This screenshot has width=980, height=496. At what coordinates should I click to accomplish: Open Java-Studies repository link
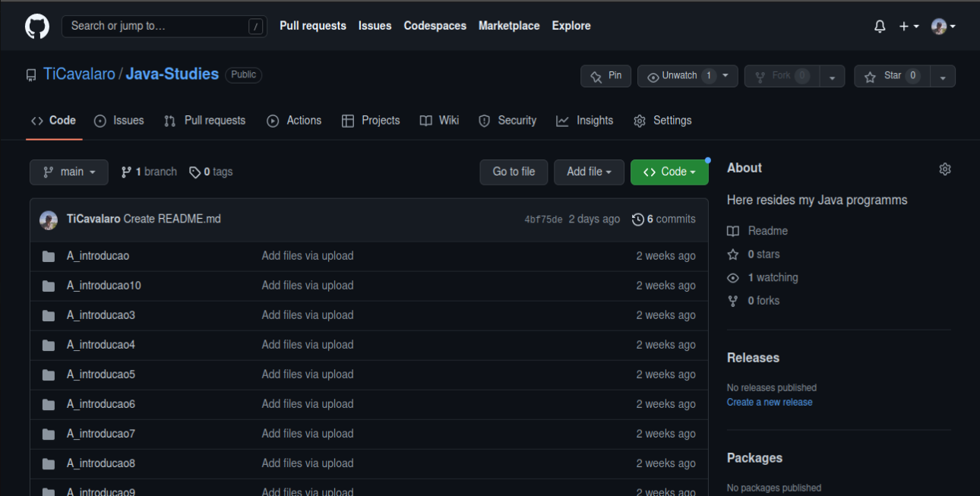(172, 74)
